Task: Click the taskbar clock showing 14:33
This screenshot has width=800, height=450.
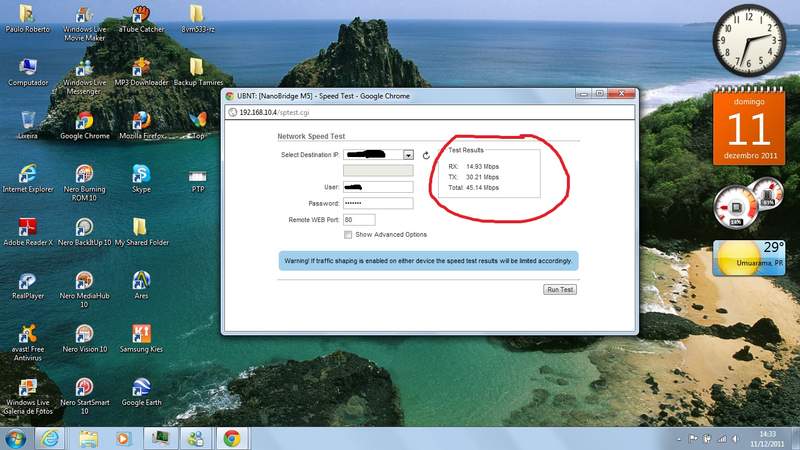Action: point(767,439)
